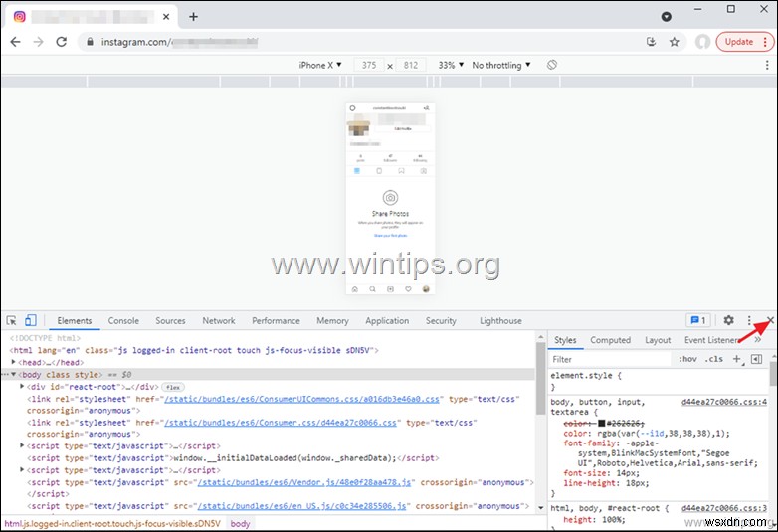Click the browser back arrow
Screen dimensions: 778x532
(x=15, y=42)
